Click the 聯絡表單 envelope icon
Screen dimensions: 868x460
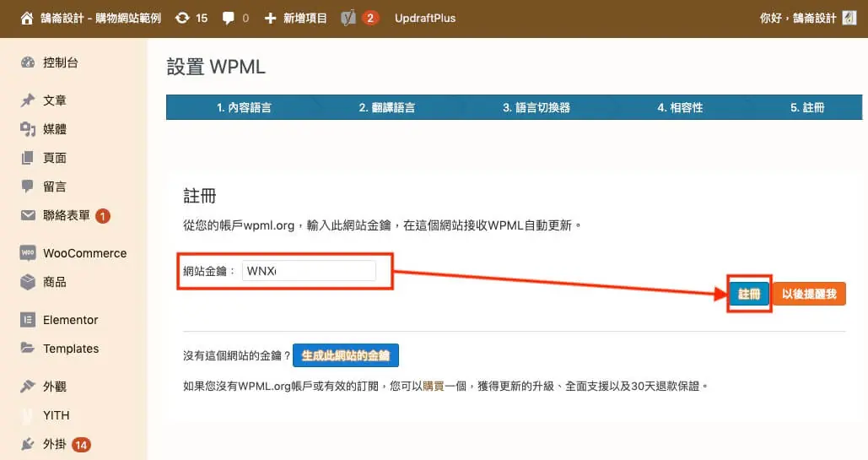28,215
